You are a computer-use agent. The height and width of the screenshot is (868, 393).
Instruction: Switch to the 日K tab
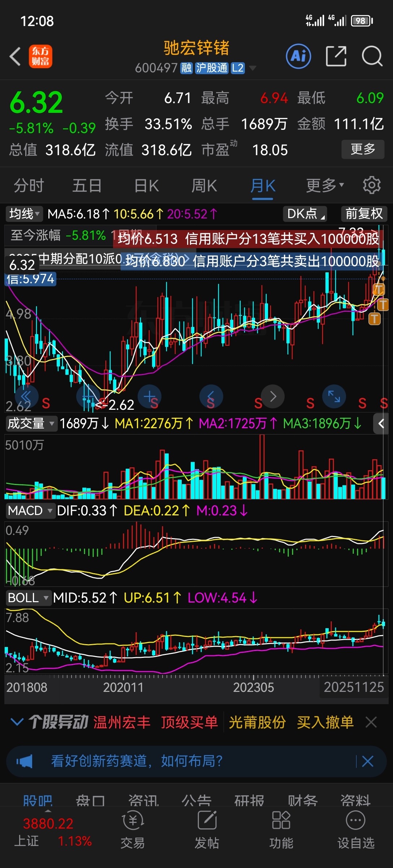click(x=147, y=186)
